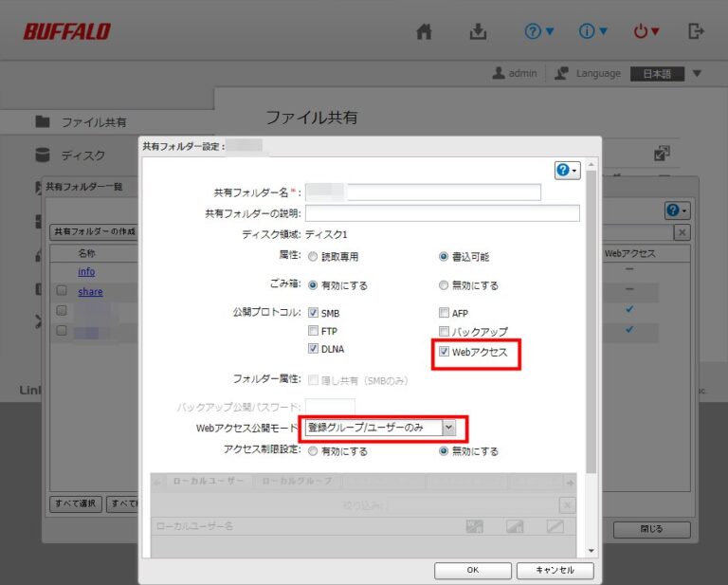The image size is (728, 585).
Task: Toggle the FTP protocol checkbox
Action: 314,331
